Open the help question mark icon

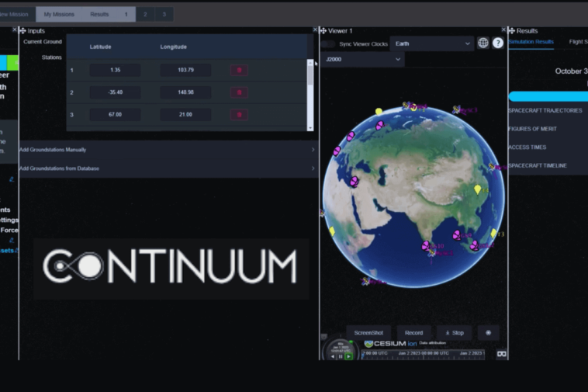(x=498, y=43)
